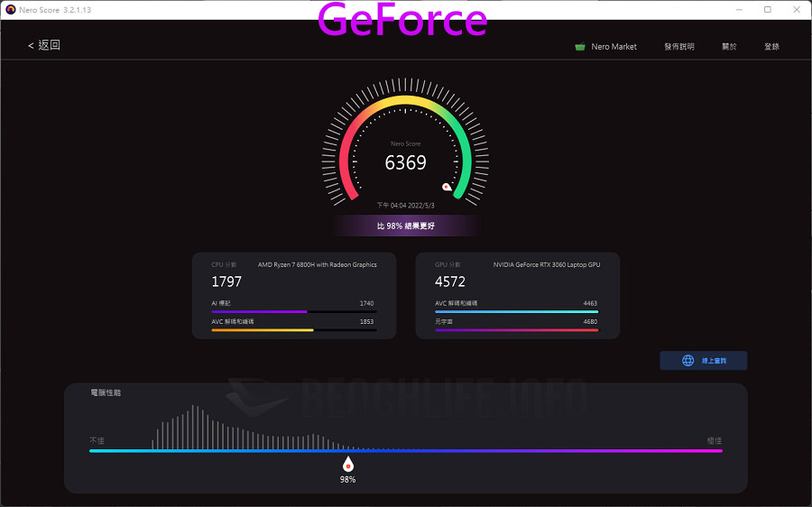Click the green Nero Market basket icon

point(580,47)
